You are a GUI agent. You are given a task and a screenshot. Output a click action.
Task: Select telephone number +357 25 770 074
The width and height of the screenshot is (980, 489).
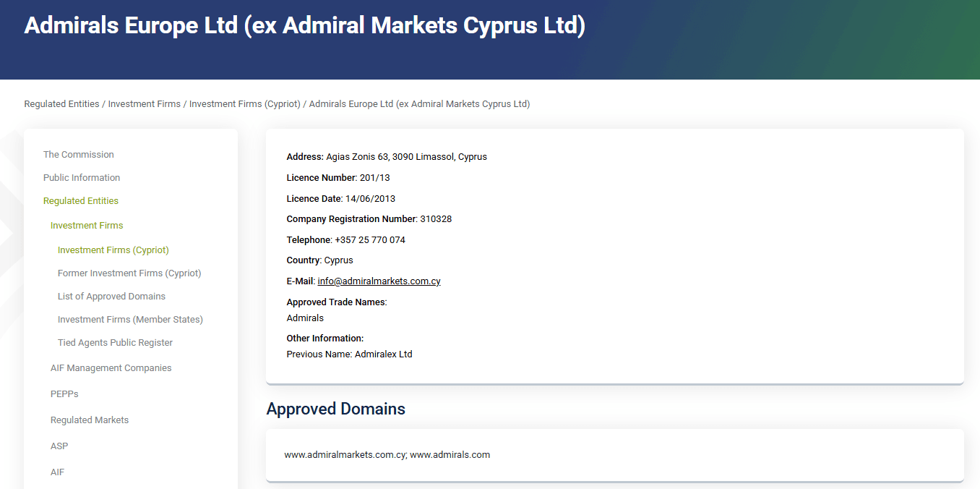point(370,240)
